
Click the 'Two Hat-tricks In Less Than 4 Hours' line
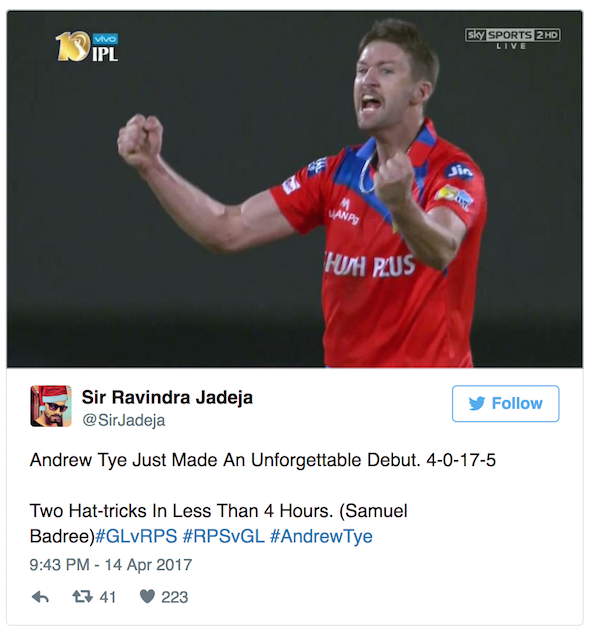point(181,511)
